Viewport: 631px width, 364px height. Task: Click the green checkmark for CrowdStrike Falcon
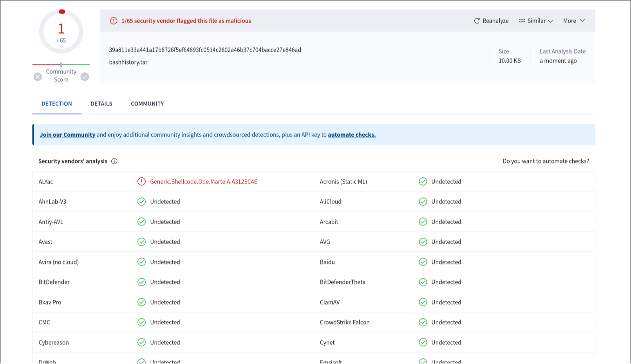(423, 322)
